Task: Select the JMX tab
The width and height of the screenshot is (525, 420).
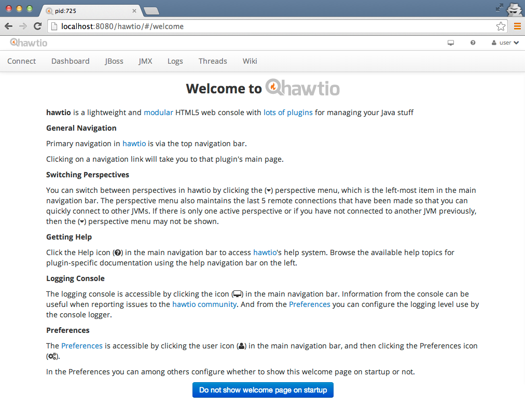Action: pos(145,61)
